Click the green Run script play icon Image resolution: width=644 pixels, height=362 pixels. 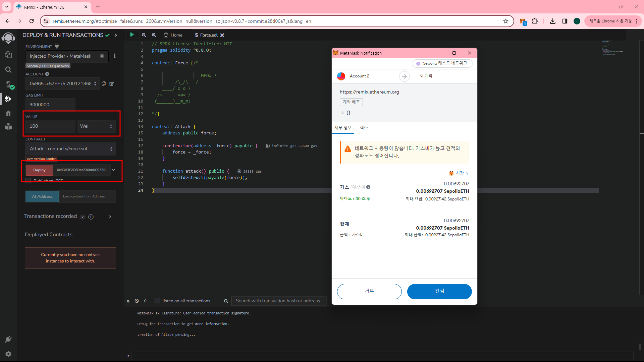click(x=132, y=35)
